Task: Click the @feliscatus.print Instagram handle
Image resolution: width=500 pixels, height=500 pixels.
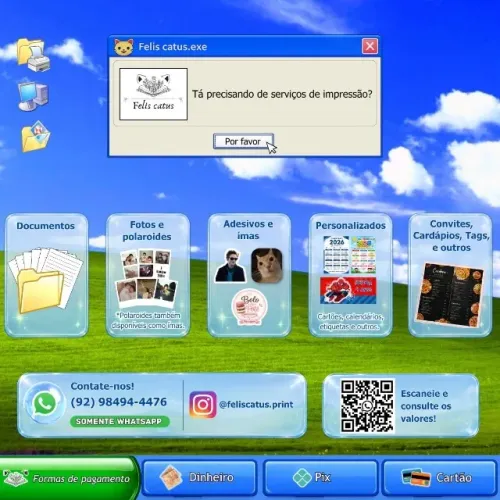Action: (x=256, y=404)
